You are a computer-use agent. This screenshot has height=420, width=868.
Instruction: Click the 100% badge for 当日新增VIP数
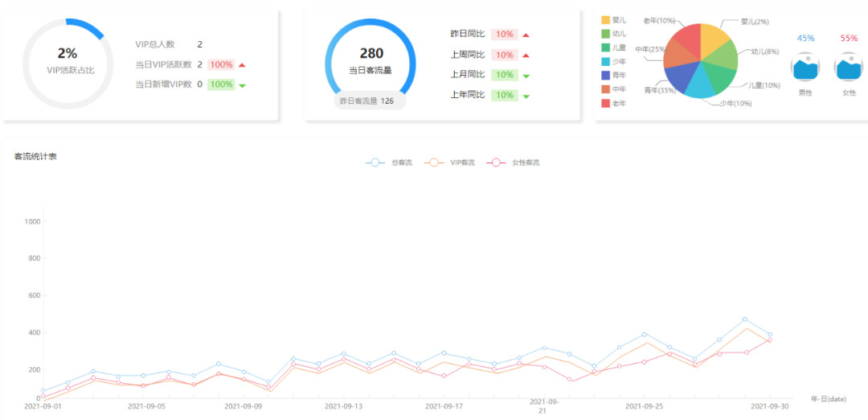click(221, 84)
